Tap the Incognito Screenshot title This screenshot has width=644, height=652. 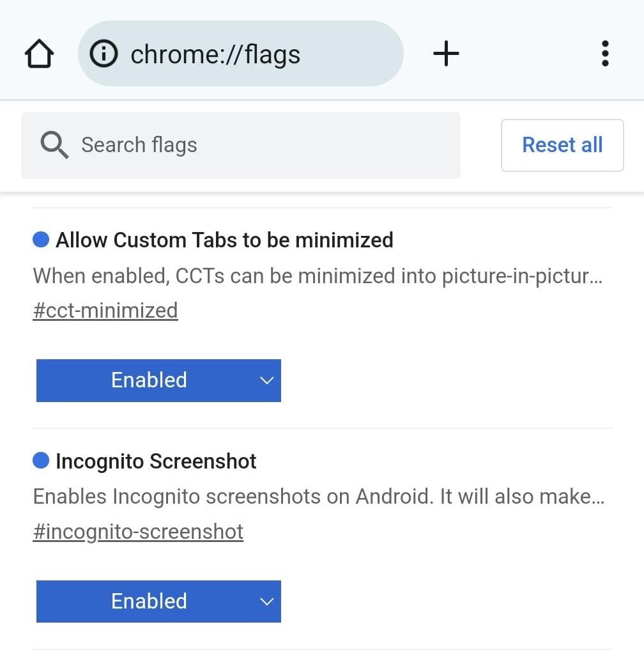(156, 461)
